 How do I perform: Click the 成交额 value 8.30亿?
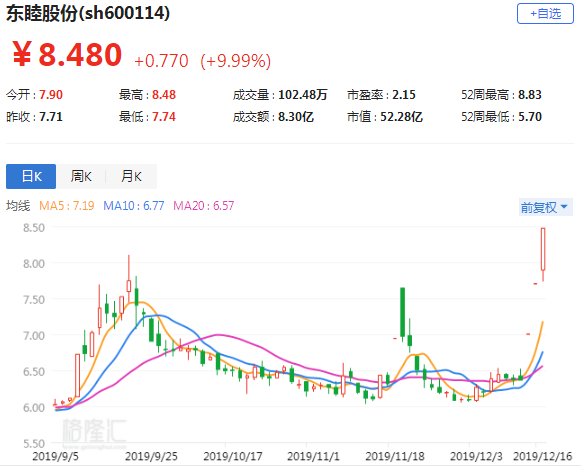click(x=296, y=117)
